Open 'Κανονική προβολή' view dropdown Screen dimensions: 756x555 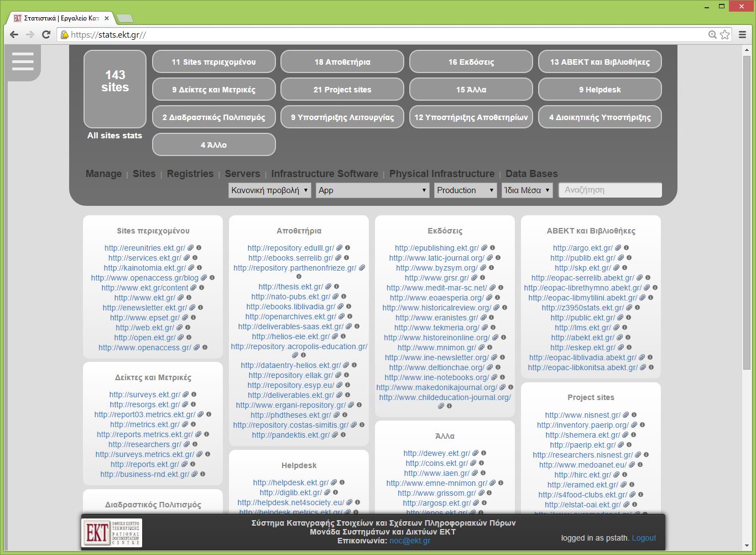(x=270, y=190)
